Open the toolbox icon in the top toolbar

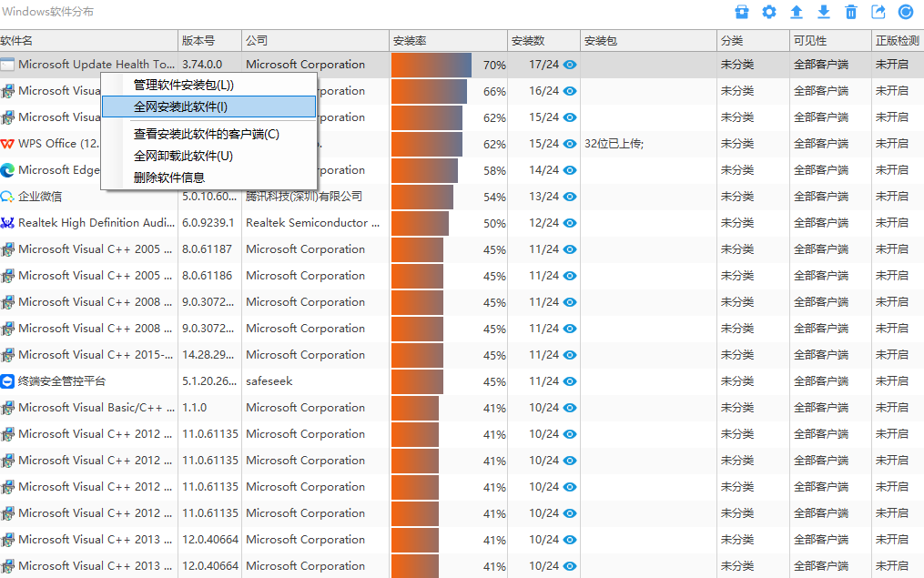click(x=742, y=12)
